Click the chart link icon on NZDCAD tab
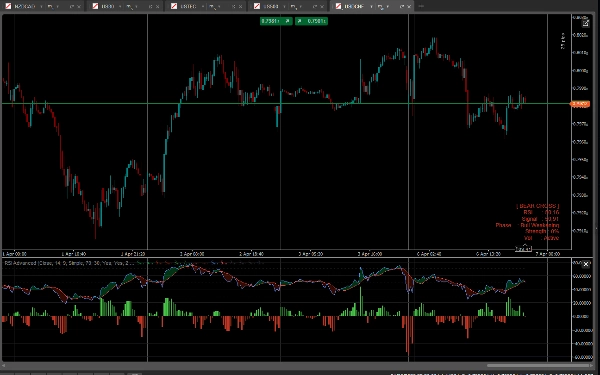Viewport: 600px width, 375px height. click(50, 7)
